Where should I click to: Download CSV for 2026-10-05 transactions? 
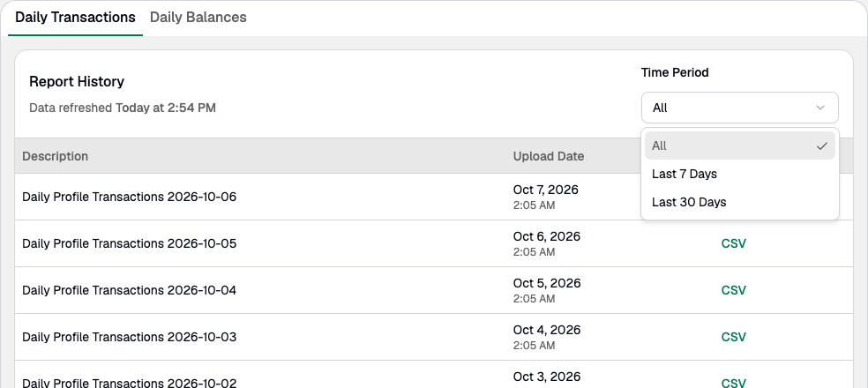(x=734, y=243)
